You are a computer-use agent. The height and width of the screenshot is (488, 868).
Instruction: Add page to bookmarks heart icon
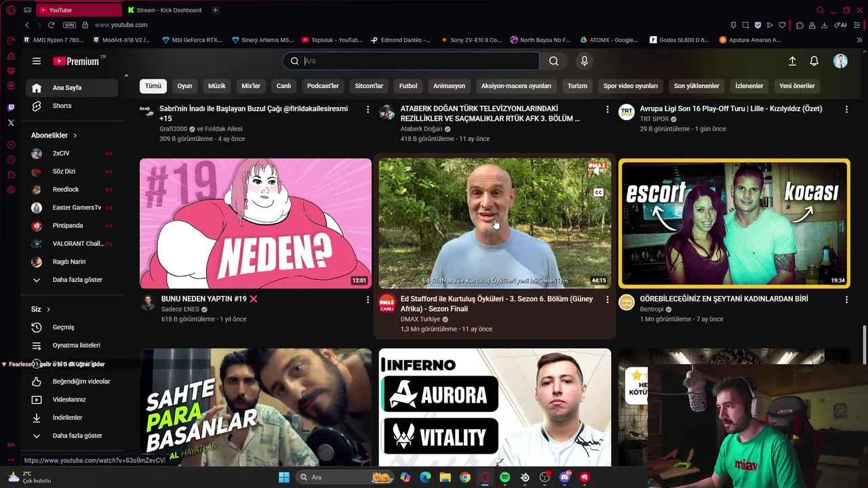(x=782, y=25)
